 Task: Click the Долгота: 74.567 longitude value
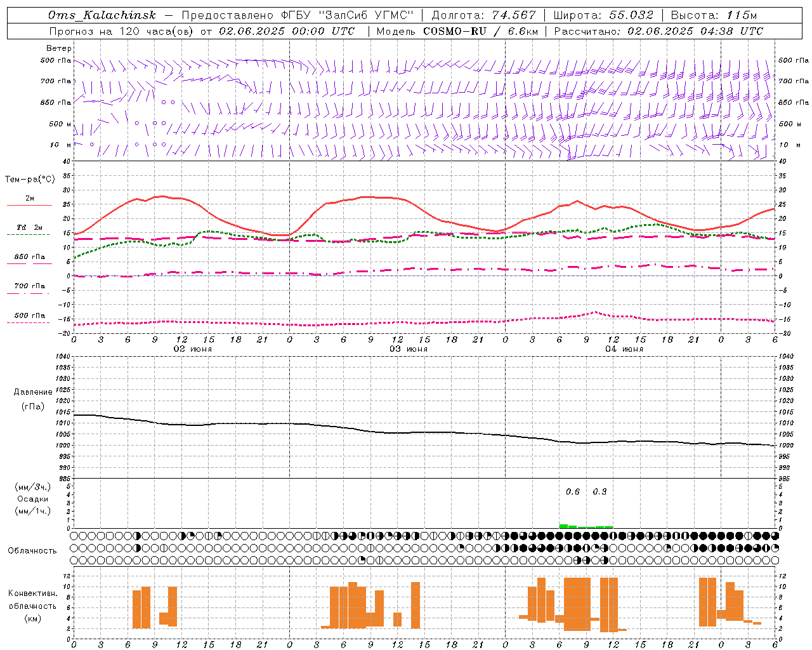(x=483, y=15)
